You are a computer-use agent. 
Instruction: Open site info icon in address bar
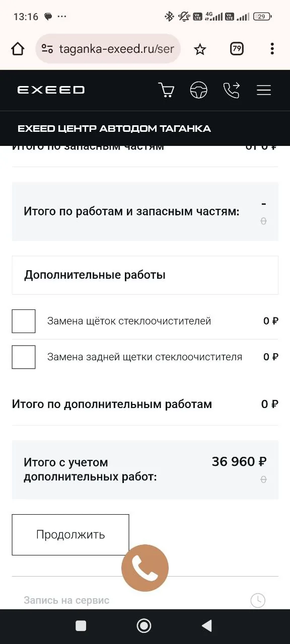(x=47, y=49)
